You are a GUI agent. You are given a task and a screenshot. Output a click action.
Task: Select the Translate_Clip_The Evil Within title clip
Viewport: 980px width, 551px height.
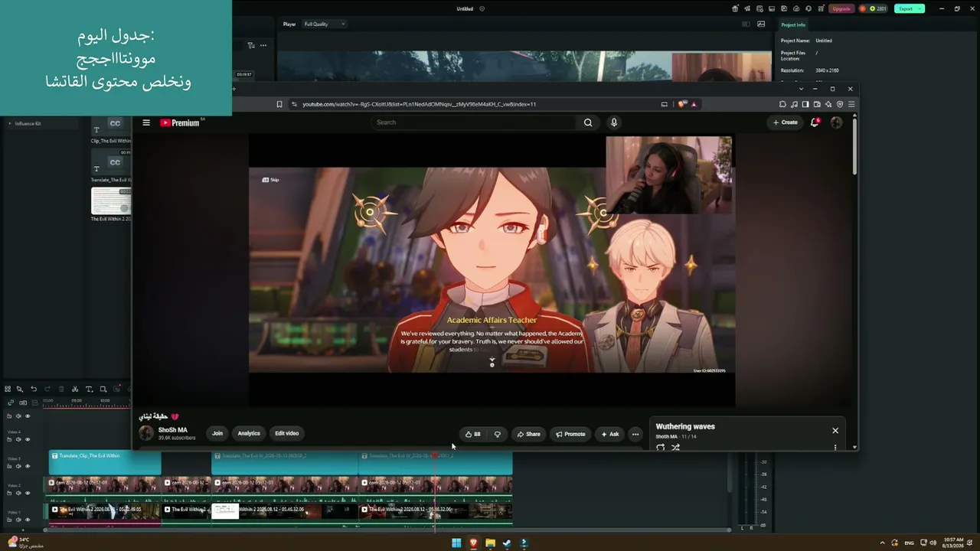(x=105, y=462)
